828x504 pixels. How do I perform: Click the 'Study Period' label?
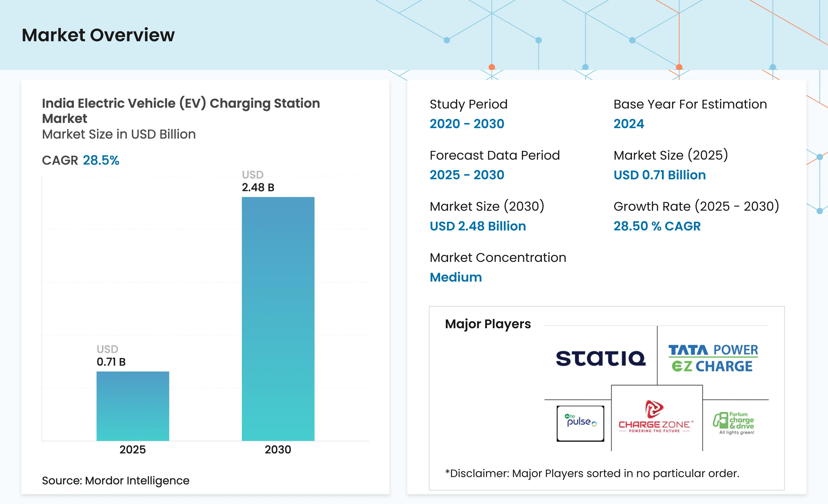click(x=468, y=104)
